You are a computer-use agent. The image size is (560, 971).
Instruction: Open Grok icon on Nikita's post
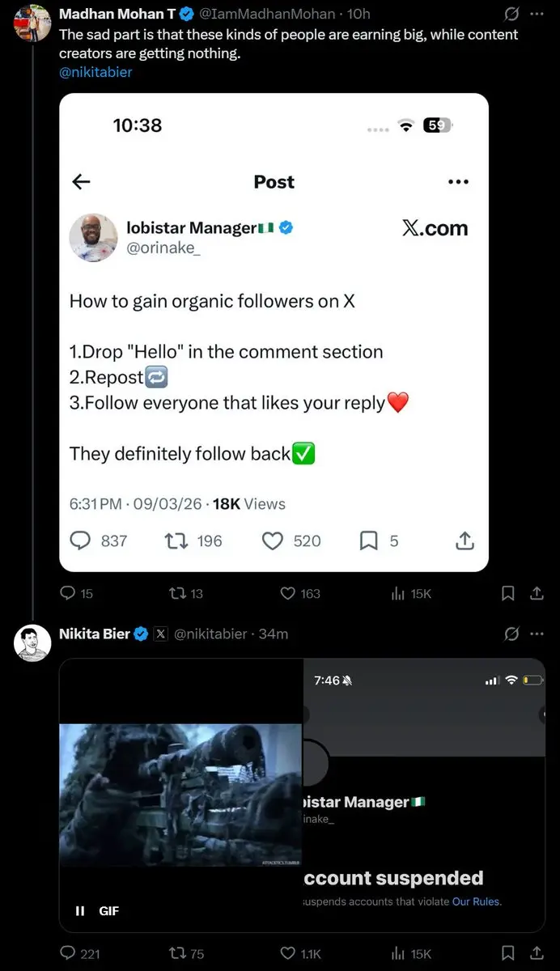(x=511, y=634)
